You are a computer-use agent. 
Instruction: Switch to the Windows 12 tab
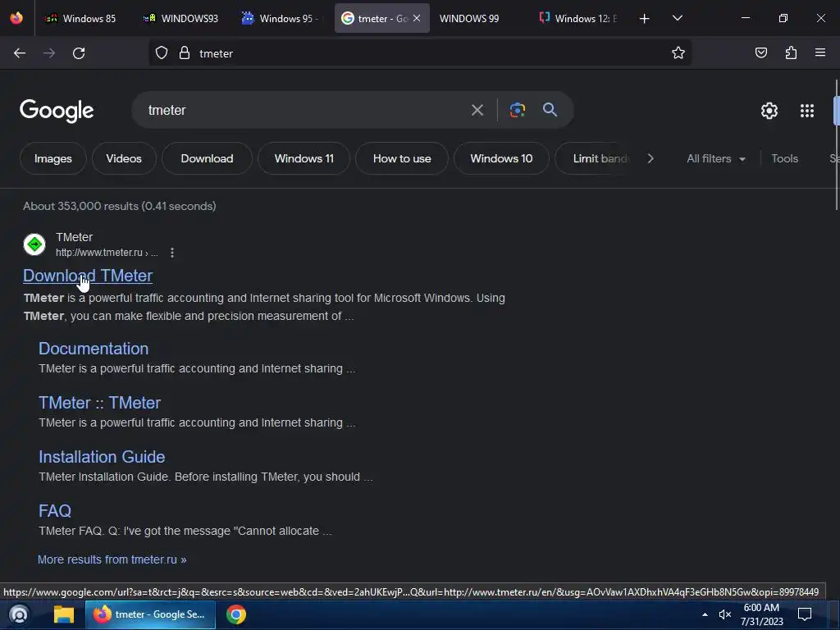578,19
